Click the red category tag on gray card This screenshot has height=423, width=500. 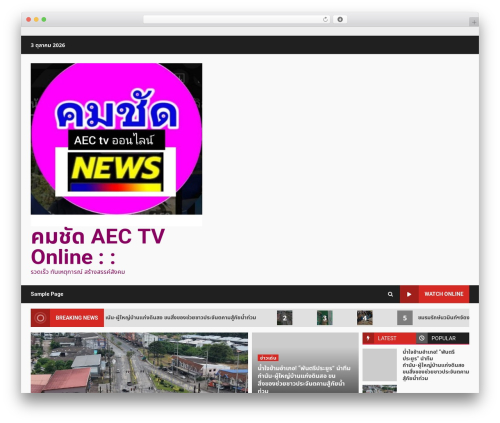coord(268,358)
